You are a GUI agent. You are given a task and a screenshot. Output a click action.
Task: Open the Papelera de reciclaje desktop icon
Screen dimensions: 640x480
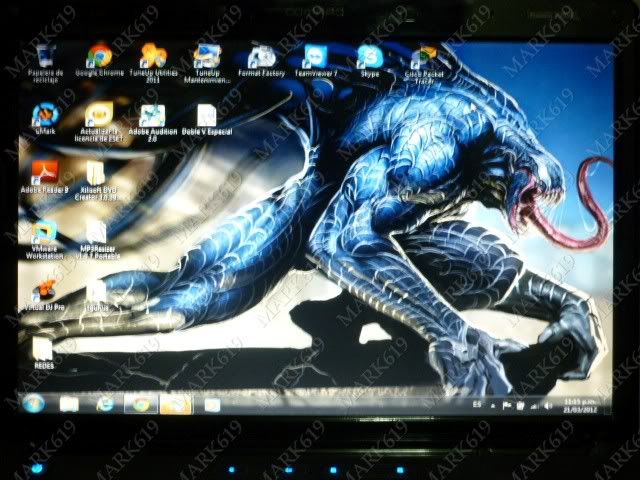[x=45, y=64]
